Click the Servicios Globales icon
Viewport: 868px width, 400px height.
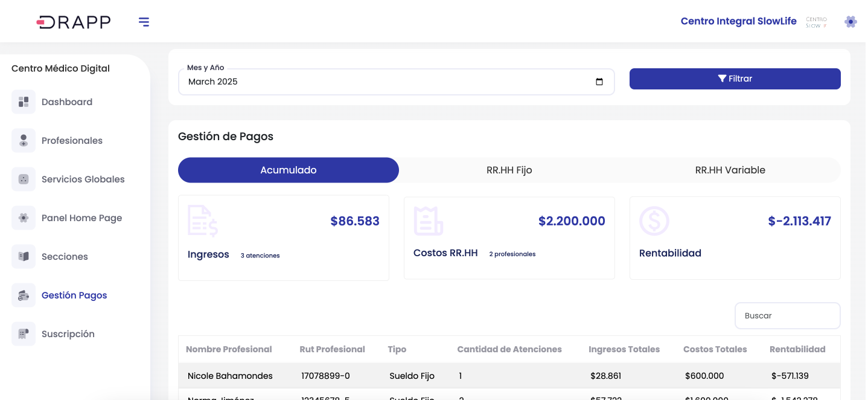(x=24, y=179)
